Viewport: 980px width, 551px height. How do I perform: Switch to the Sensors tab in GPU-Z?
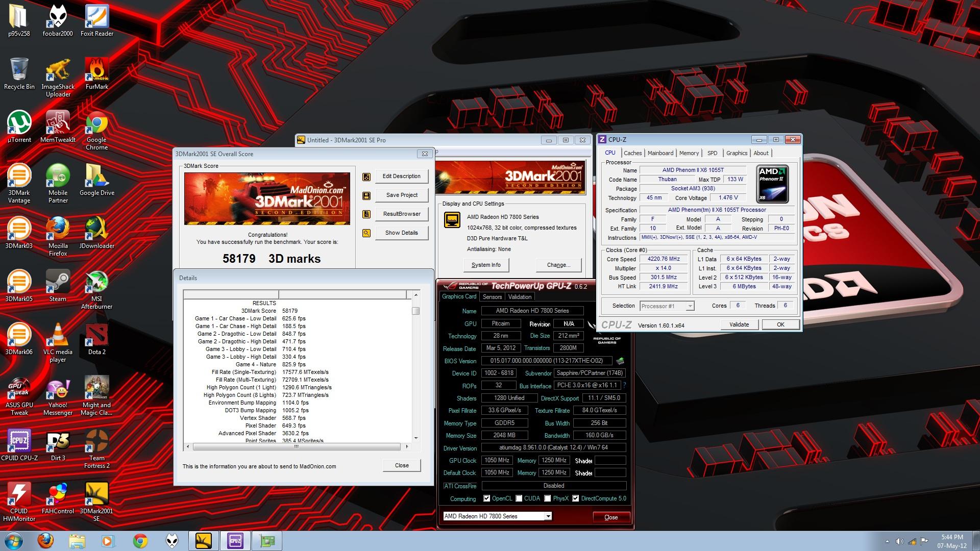point(492,297)
